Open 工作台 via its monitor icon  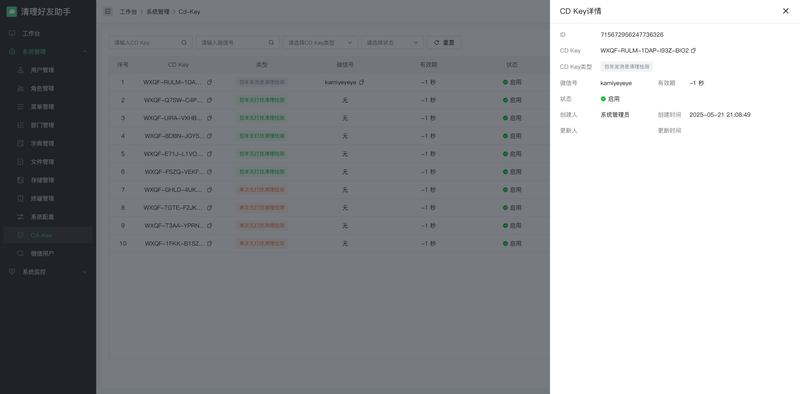point(12,33)
